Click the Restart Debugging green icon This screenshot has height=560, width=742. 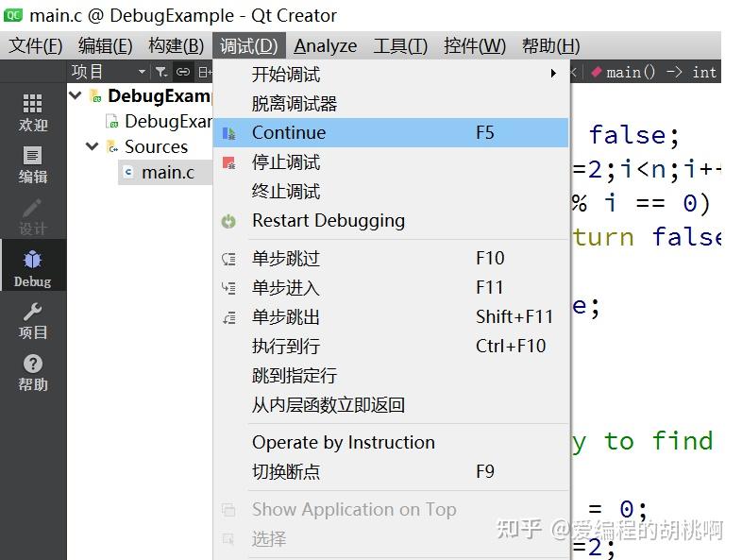coord(228,221)
